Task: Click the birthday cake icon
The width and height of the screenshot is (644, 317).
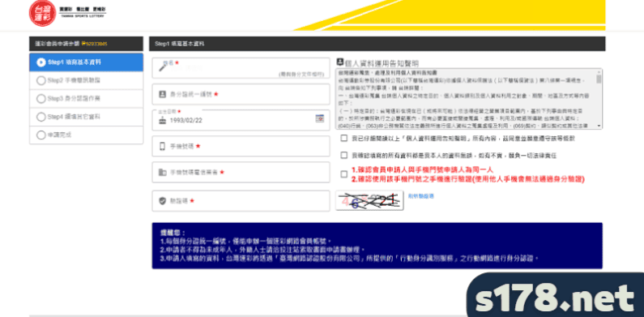Action: point(163,121)
